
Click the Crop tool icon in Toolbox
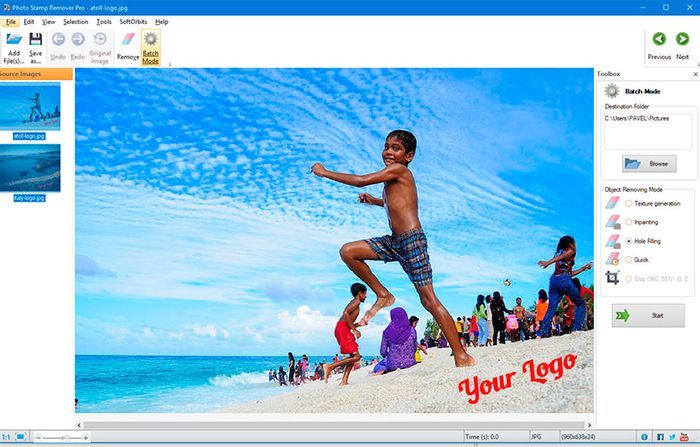pos(612,278)
